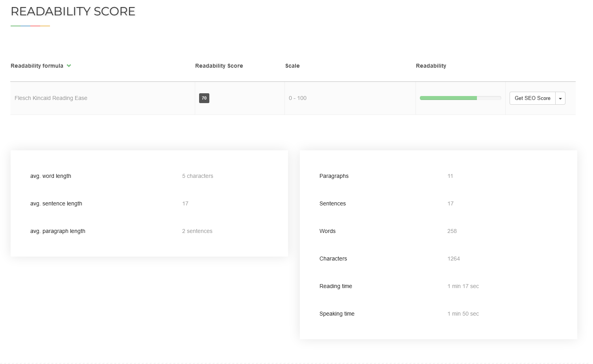
Task: Sort by the Readability formula column header
Action: coord(37,66)
